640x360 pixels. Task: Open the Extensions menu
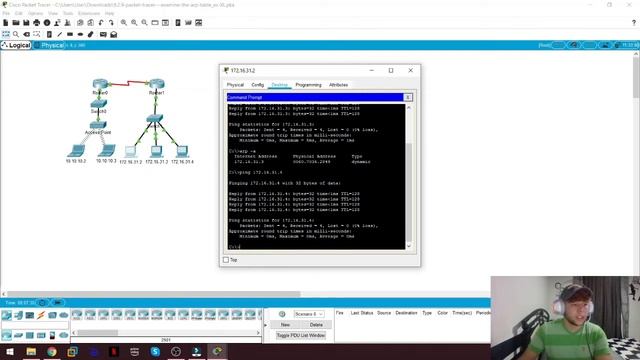[x=89, y=13]
